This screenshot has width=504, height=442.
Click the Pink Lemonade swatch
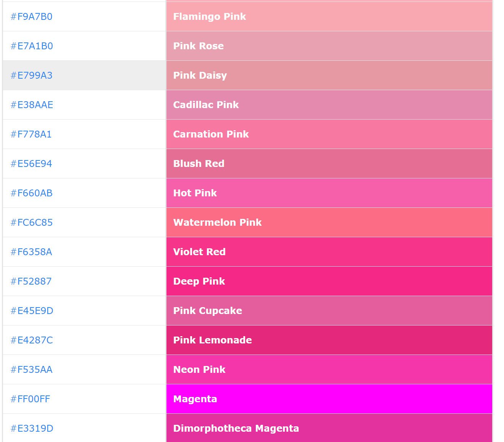(x=329, y=340)
